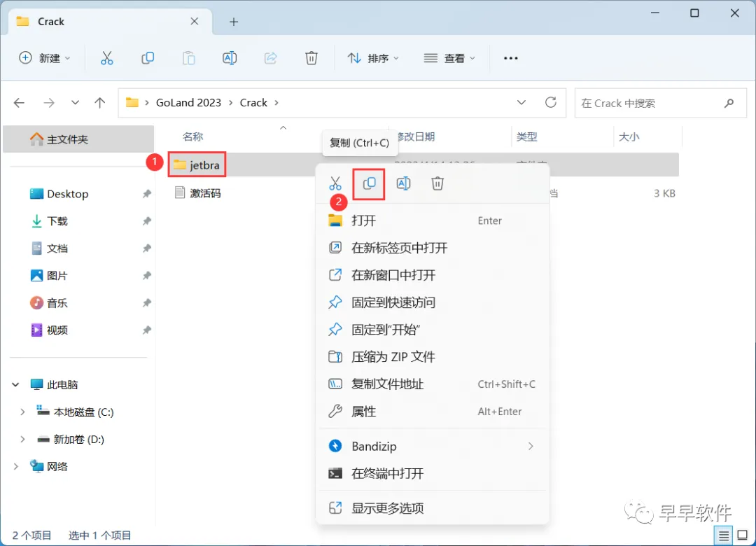The width and height of the screenshot is (756, 546).
Task: Select the 激活码 file
Action: pos(197,193)
